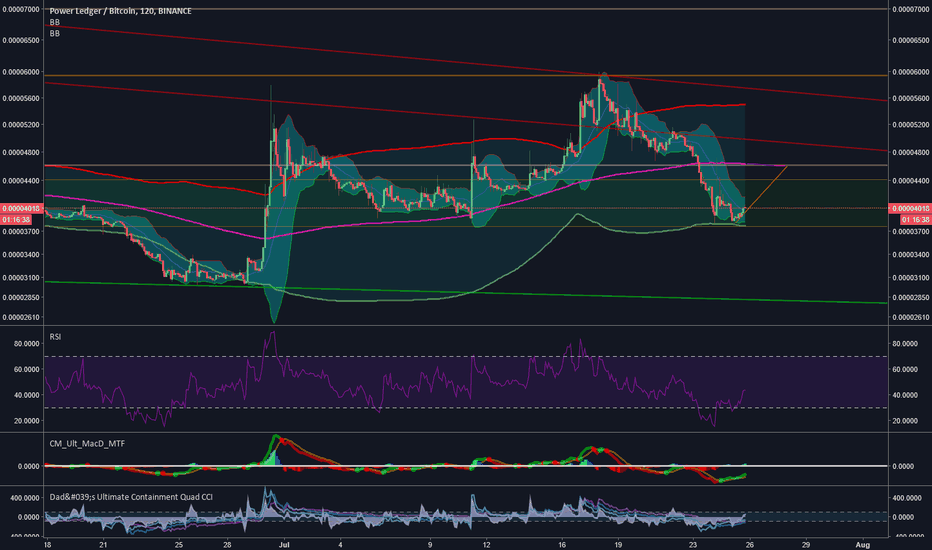The height and width of the screenshot is (550, 932).
Task: Click 0.00005200 on the right price scale
Action: (x=911, y=125)
